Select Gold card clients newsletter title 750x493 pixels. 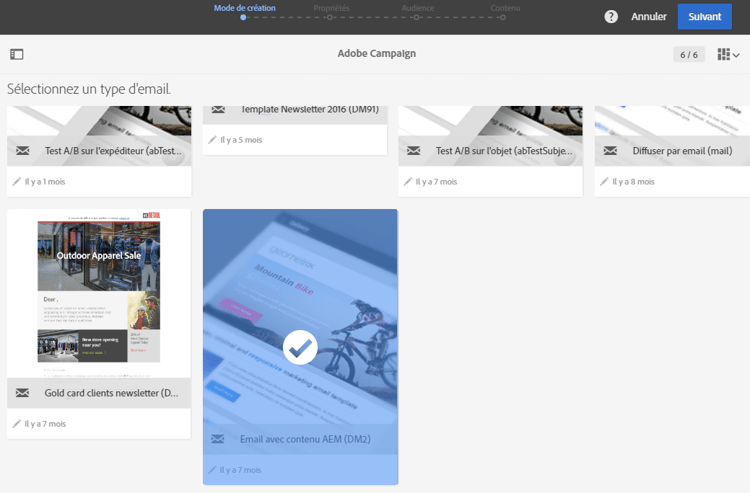tap(111, 393)
